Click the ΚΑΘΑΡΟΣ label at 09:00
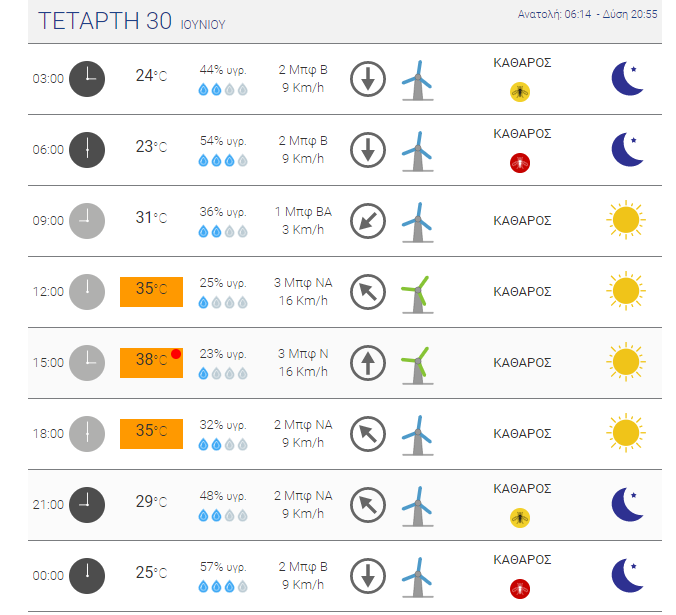This screenshot has height=615, width=676. click(x=522, y=221)
